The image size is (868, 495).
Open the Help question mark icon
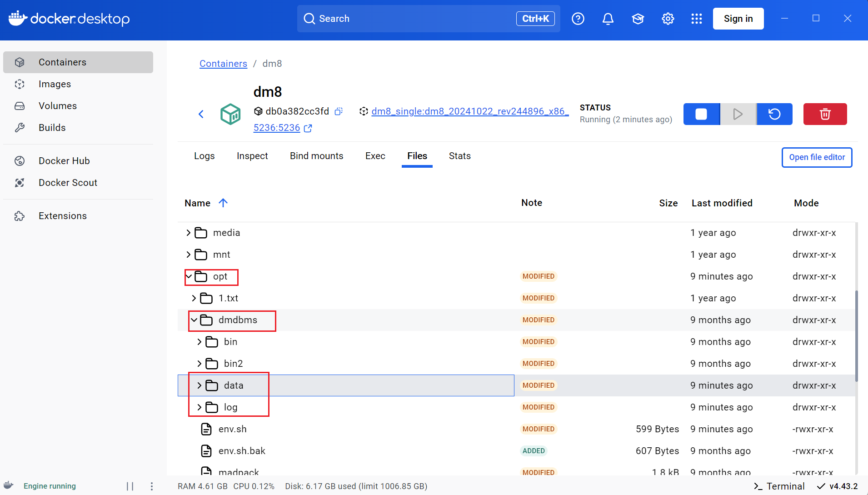tap(578, 19)
